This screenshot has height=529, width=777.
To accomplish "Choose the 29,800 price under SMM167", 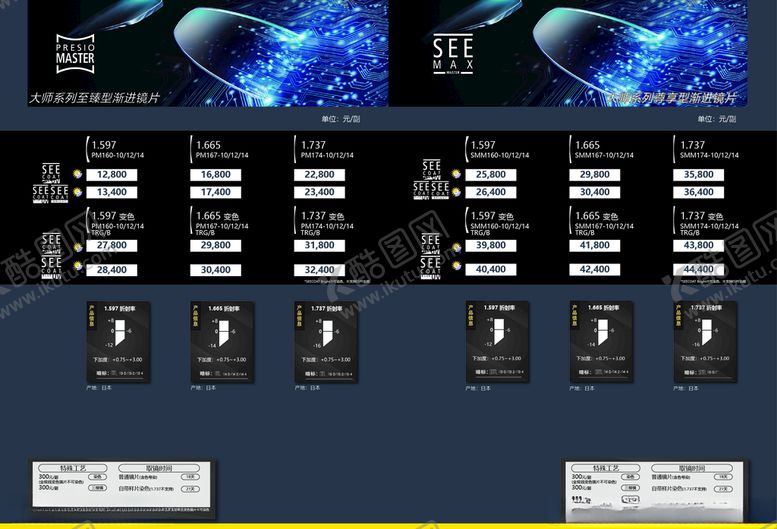I will 594,174.
